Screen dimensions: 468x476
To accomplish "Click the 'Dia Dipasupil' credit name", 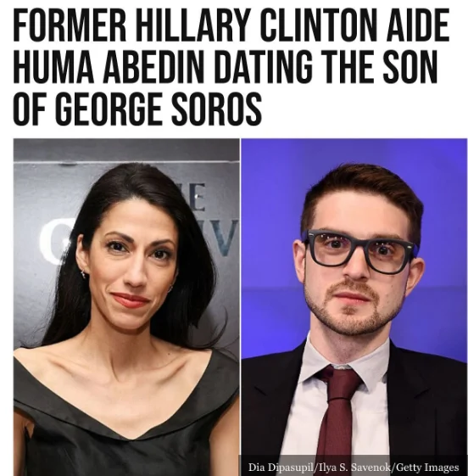I will pyautogui.click(x=281, y=467).
